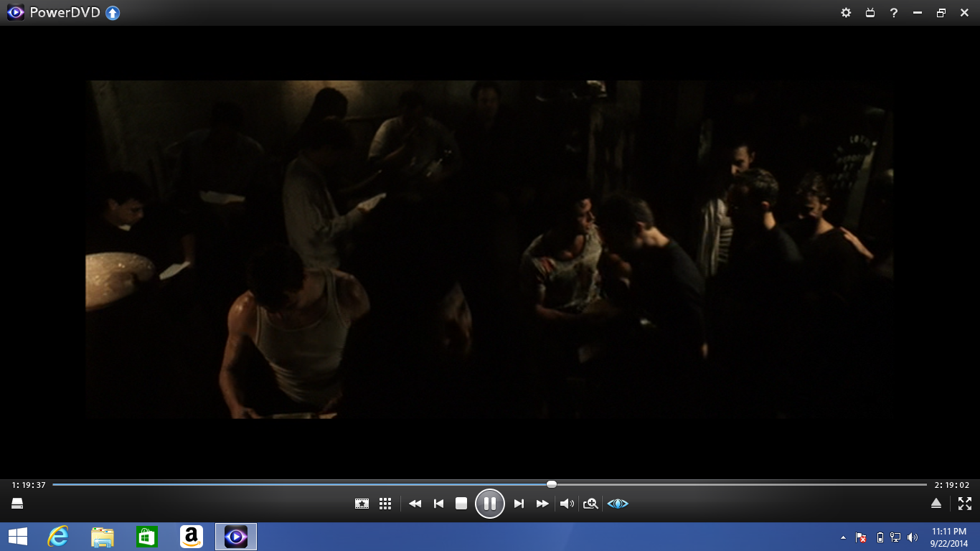Open the Amazon taskbar icon
Viewport: 980px width, 551px height.
click(191, 537)
